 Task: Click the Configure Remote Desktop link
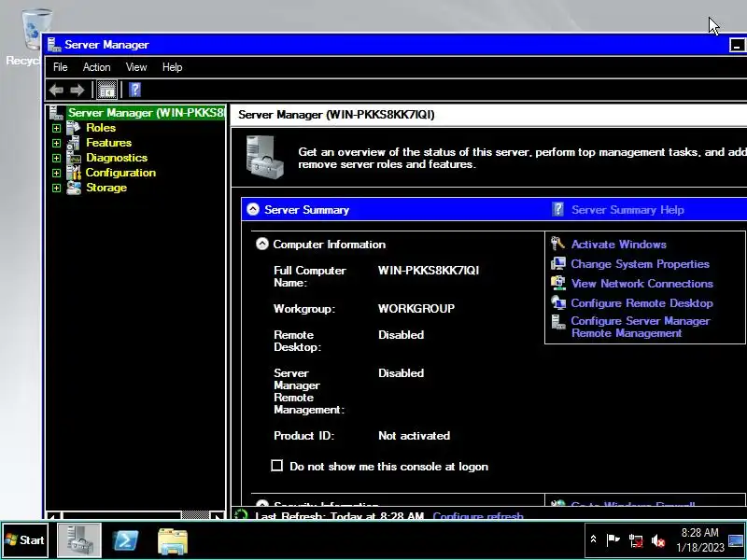642,302
